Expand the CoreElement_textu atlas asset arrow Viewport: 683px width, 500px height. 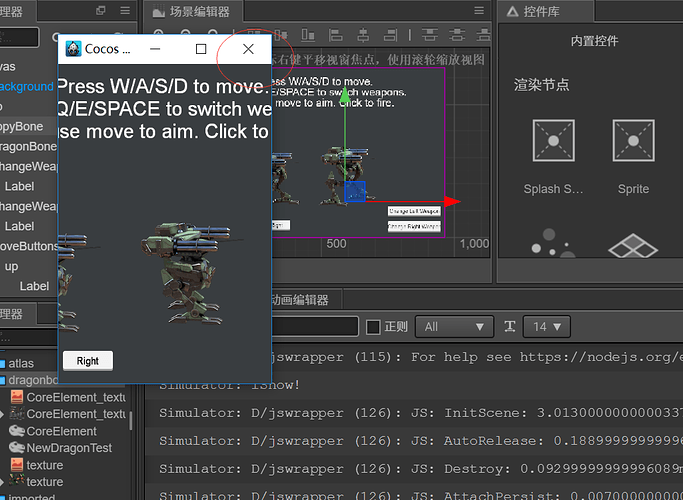coord(2,414)
